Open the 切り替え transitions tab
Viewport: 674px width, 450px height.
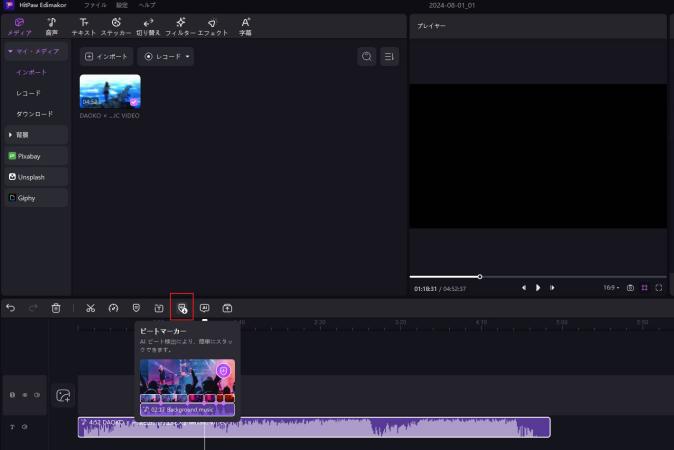(x=148, y=27)
